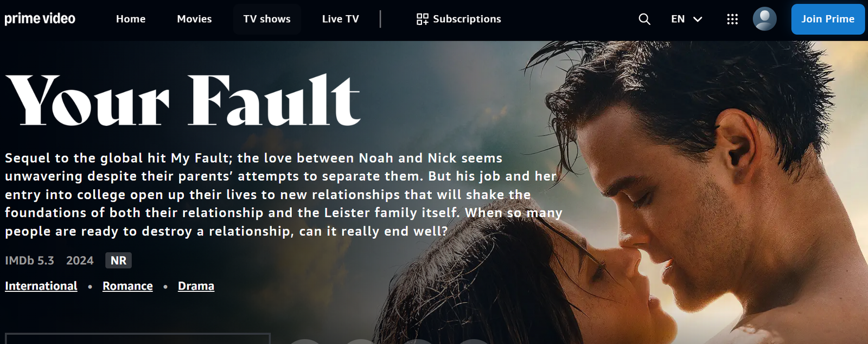Expand the EN language selector

pyautogui.click(x=687, y=19)
